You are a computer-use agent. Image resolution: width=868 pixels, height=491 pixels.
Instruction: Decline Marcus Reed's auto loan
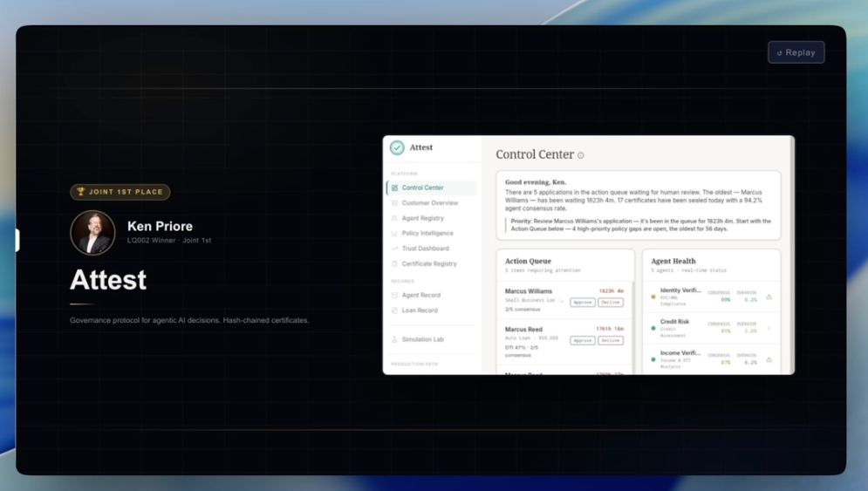611,340
